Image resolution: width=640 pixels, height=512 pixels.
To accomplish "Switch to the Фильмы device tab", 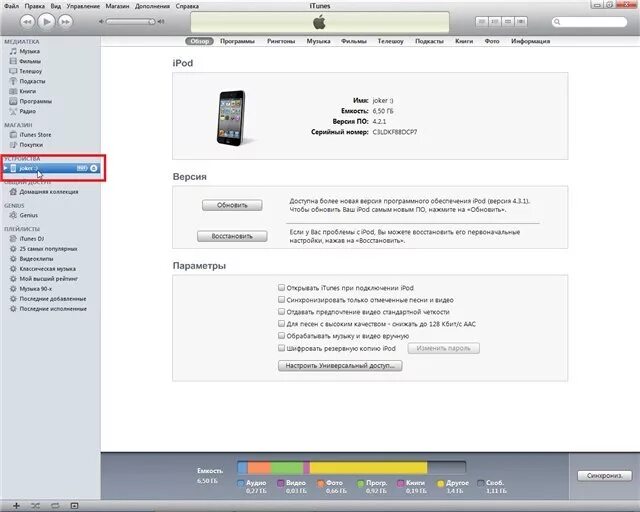I will 354,41.
